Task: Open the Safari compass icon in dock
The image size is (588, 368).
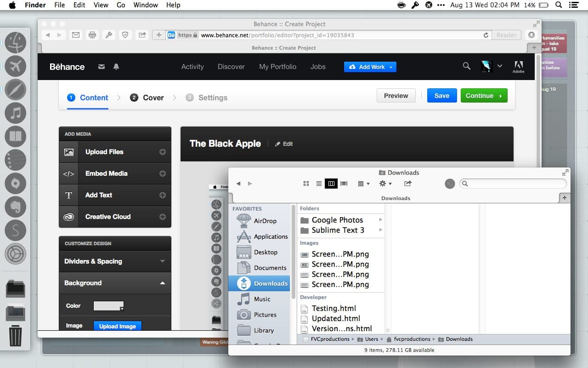Action: [x=16, y=90]
